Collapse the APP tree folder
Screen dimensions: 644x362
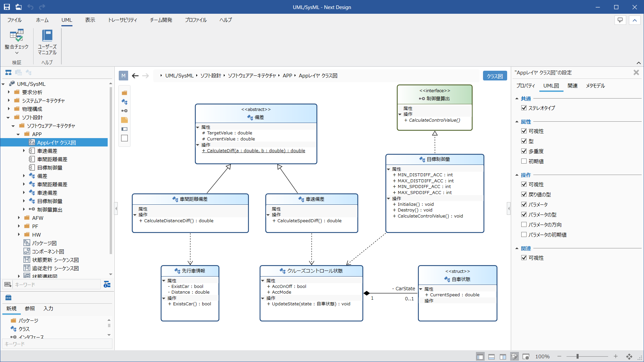pyautogui.click(x=18, y=134)
